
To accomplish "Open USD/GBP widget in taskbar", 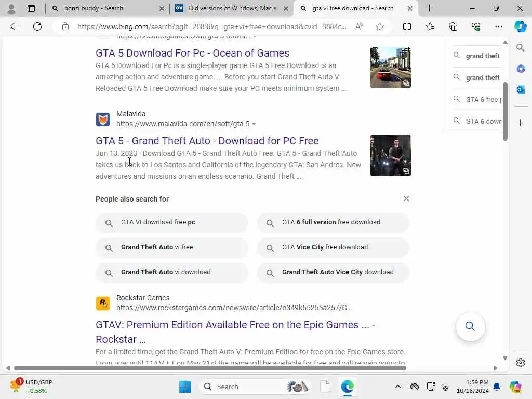I will pyautogui.click(x=31, y=387).
